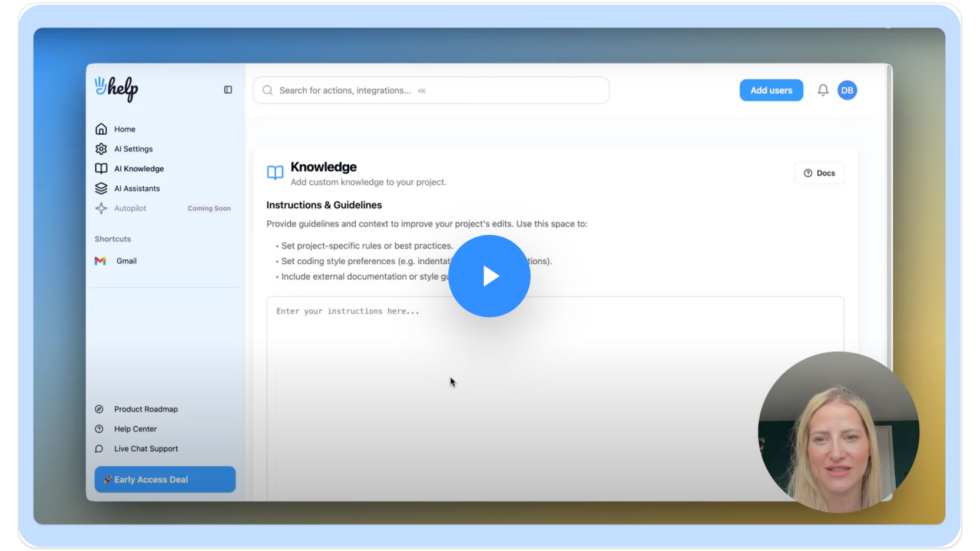The width and height of the screenshot is (980, 551).
Task: Click the Early Access Deal button
Action: pos(165,479)
